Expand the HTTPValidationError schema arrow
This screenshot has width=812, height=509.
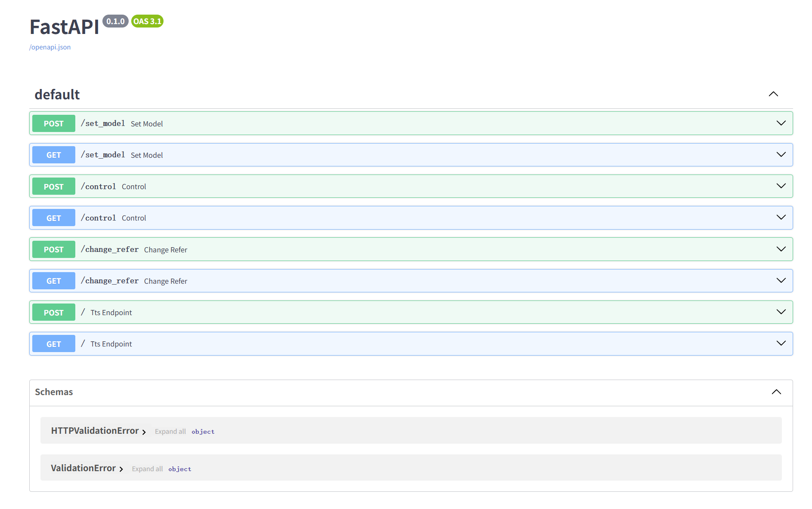tap(144, 432)
